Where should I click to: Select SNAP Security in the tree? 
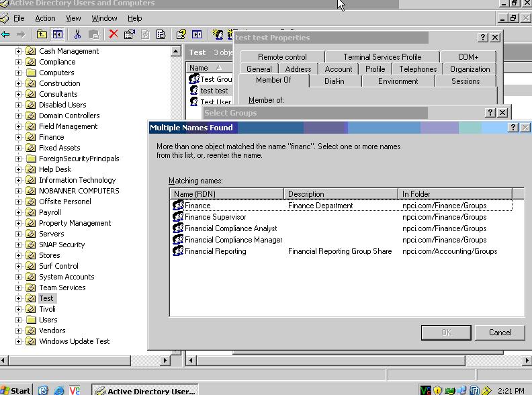click(x=62, y=245)
